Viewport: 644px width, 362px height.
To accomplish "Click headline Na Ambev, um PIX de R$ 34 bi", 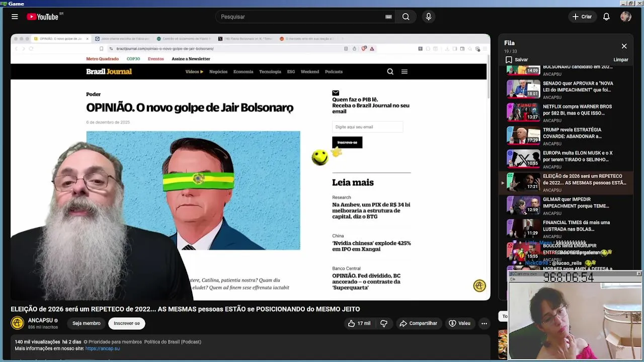I will [371, 211].
